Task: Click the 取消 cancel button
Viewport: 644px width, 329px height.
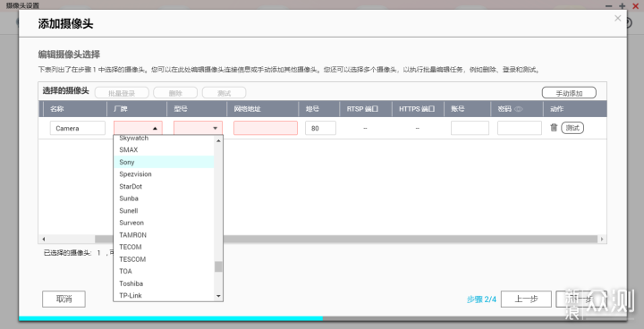Action: point(64,299)
